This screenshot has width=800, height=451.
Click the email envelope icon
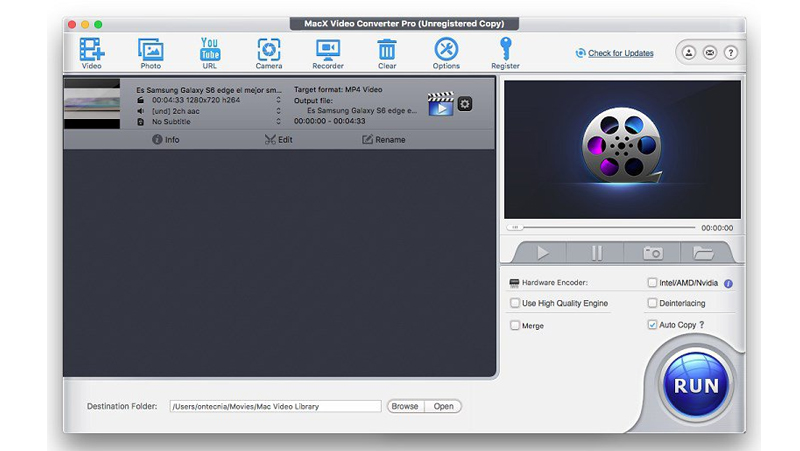click(710, 53)
